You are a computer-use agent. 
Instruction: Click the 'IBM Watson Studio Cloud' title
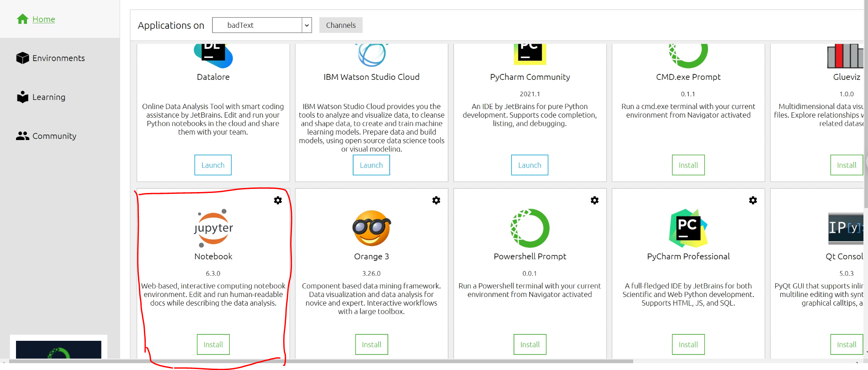371,77
